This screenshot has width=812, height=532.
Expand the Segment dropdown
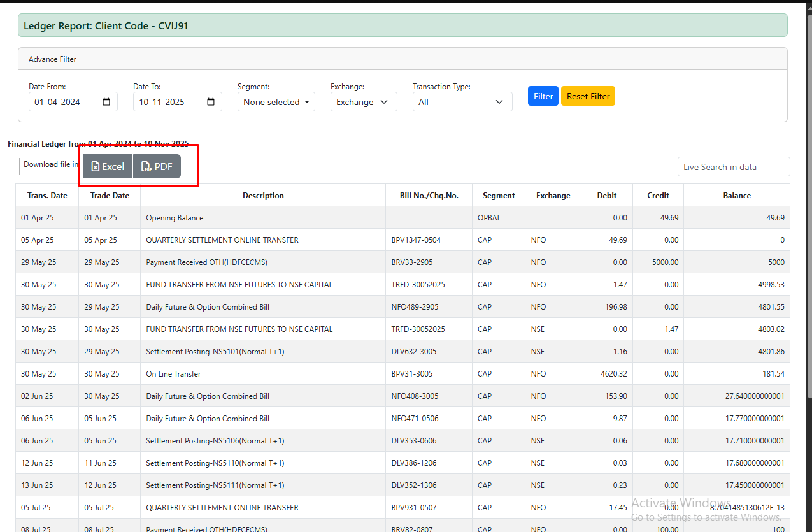pos(276,102)
